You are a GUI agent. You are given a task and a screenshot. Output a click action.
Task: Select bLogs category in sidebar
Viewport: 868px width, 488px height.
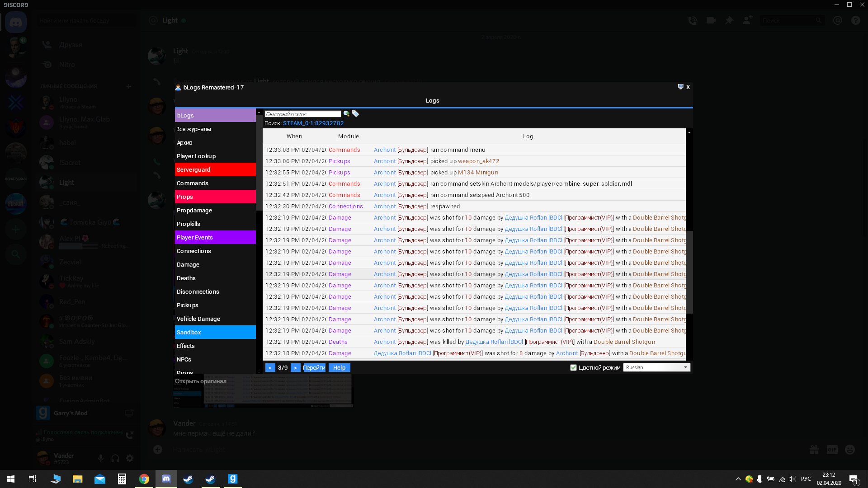tap(215, 115)
